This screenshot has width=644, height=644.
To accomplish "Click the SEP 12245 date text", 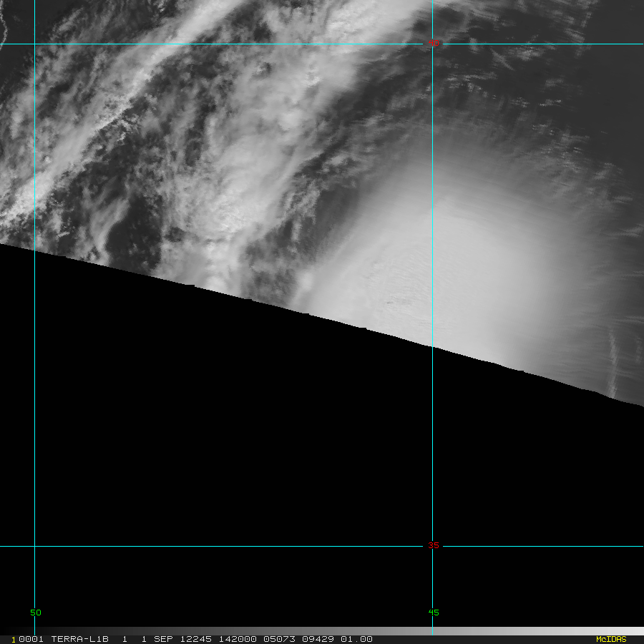I will (x=182, y=639).
